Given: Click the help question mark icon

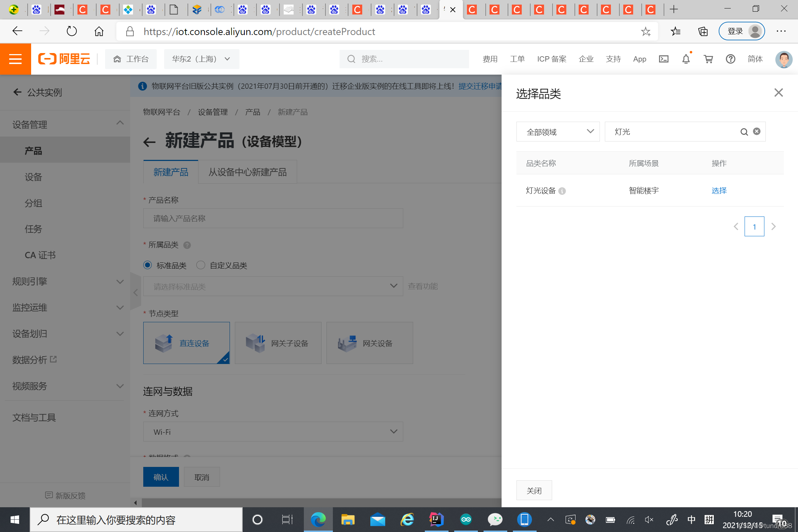Looking at the screenshot, I should pyautogui.click(x=730, y=59).
